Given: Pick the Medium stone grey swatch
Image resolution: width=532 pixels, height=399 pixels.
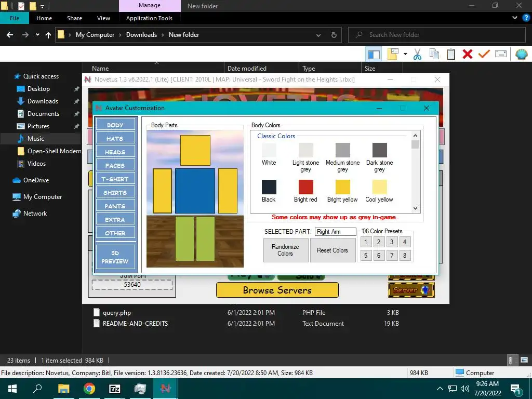Looking at the screenshot, I should pos(343,150).
